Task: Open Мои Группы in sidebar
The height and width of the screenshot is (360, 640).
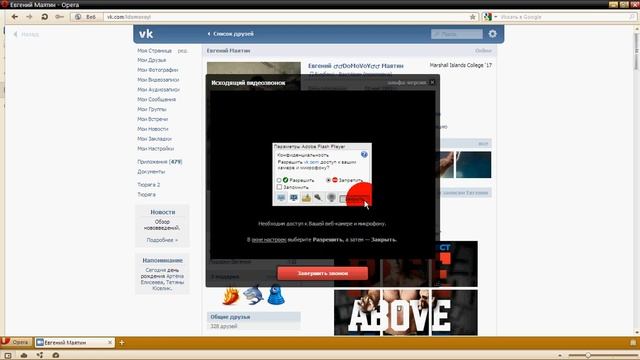Action: tap(152, 109)
